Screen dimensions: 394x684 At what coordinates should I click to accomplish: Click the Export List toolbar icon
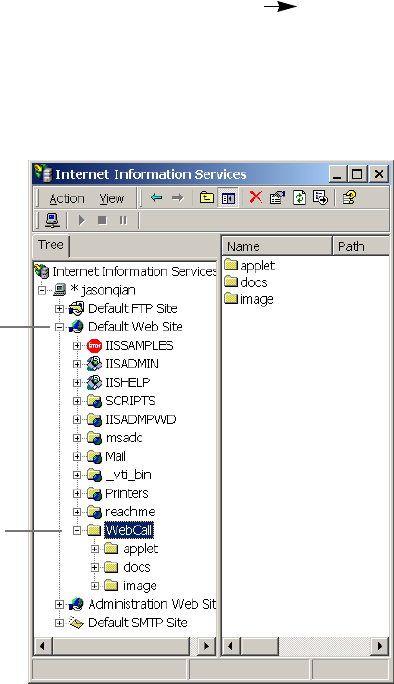click(x=320, y=198)
